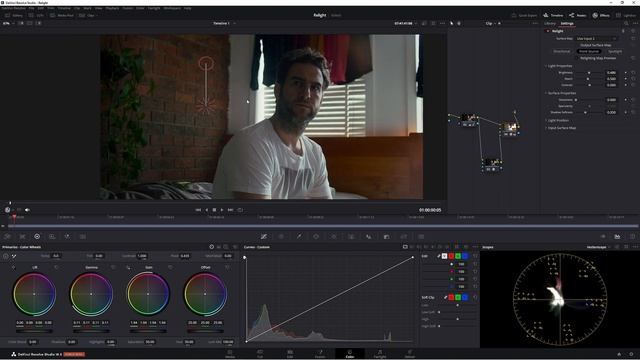Play in reverse in the viewer

[x=207, y=210]
